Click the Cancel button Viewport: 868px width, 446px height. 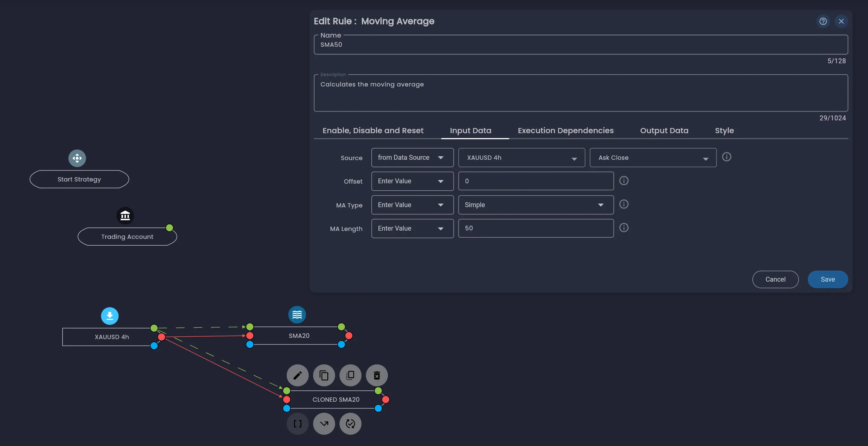[775, 279]
